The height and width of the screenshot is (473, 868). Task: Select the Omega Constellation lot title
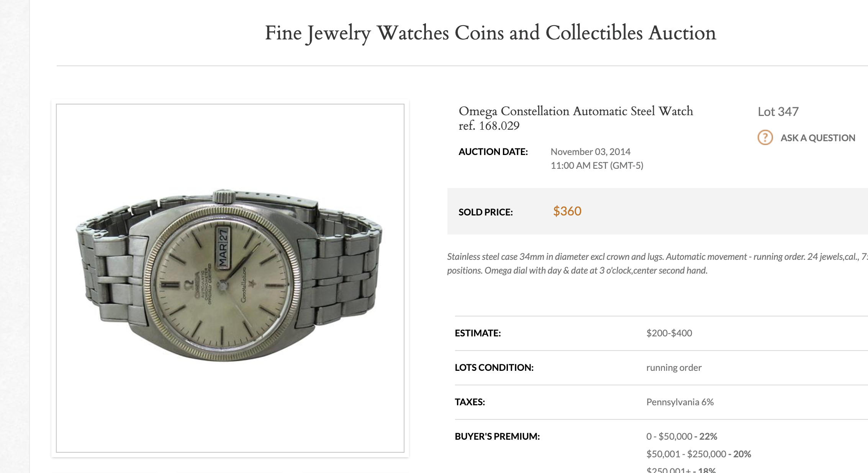click(575, 118)
